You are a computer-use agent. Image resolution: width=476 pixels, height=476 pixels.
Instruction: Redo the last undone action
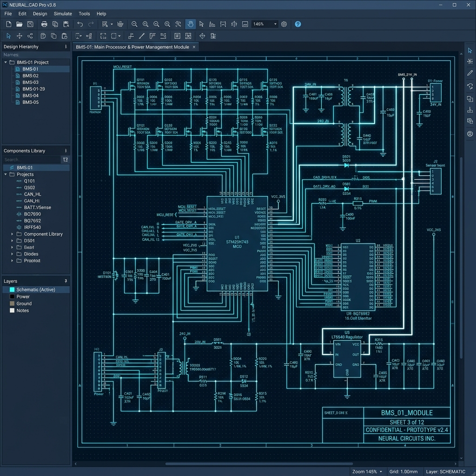[x=91, y=24]
